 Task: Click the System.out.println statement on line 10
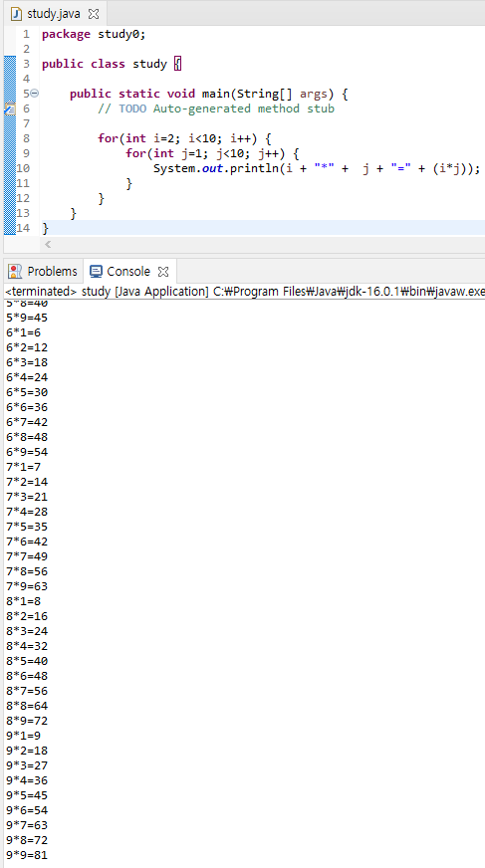317,168
